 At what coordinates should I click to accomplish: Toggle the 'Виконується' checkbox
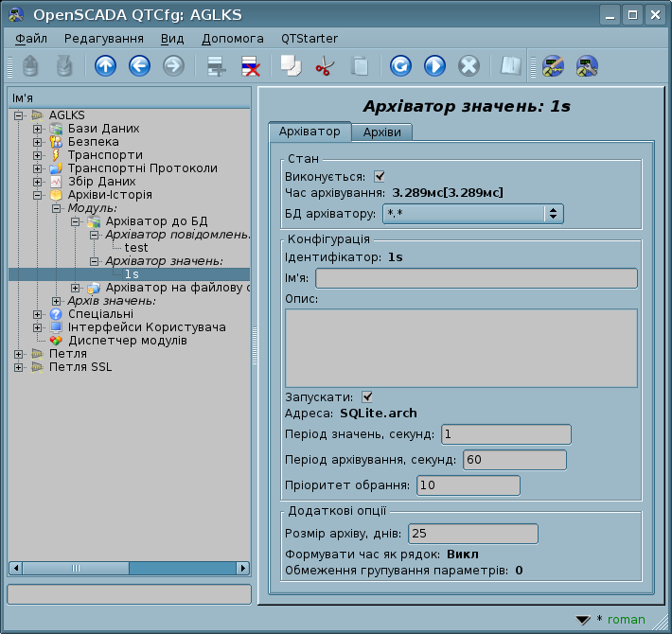coord(380,176)
